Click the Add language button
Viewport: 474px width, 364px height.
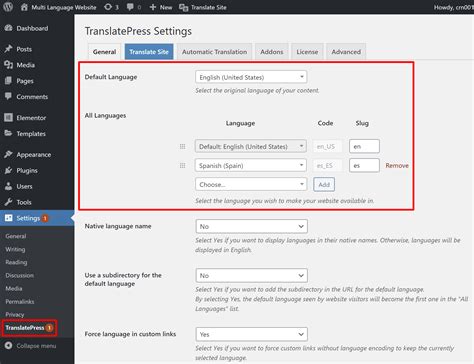[x=324, y=184]
